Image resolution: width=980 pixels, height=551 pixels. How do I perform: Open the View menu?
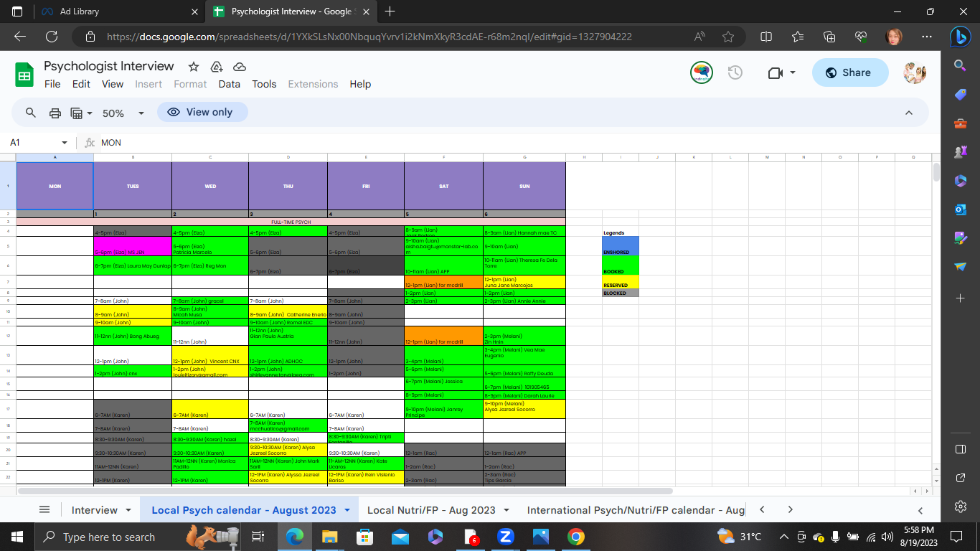[113, 84]
